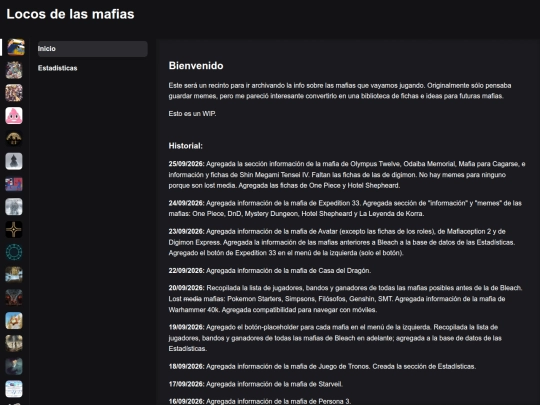Open the golden arch on black icon

coord(14,138)
